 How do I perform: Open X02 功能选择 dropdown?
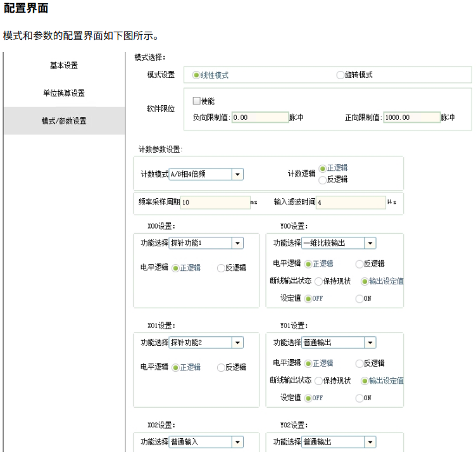[206, 442]
